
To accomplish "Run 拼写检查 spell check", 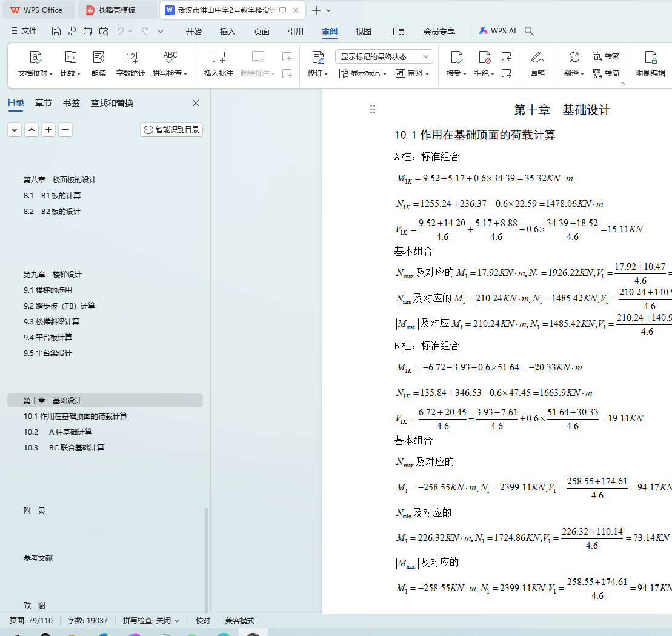I will 170,64.
